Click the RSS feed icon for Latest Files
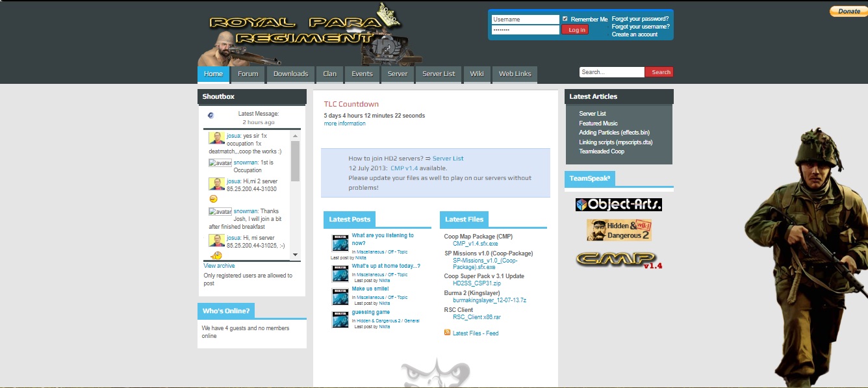The height and width of the screenshot is (388, 868). coord(447,333)
